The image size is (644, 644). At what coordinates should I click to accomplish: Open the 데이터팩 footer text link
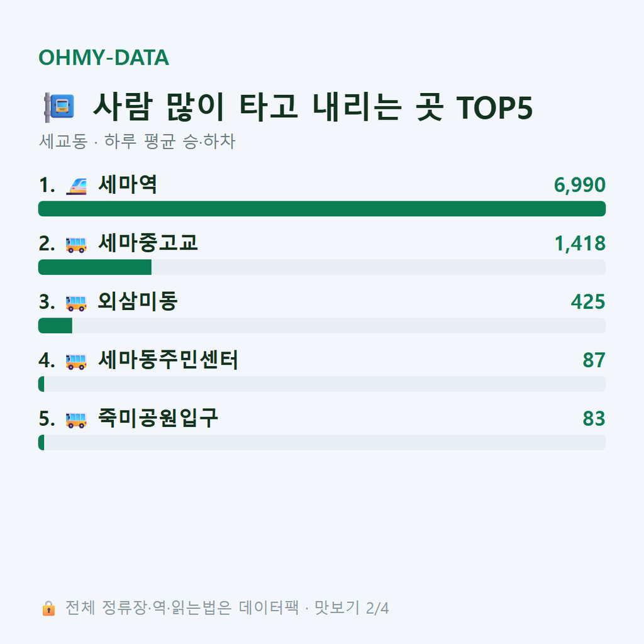[x=269, y=608]
